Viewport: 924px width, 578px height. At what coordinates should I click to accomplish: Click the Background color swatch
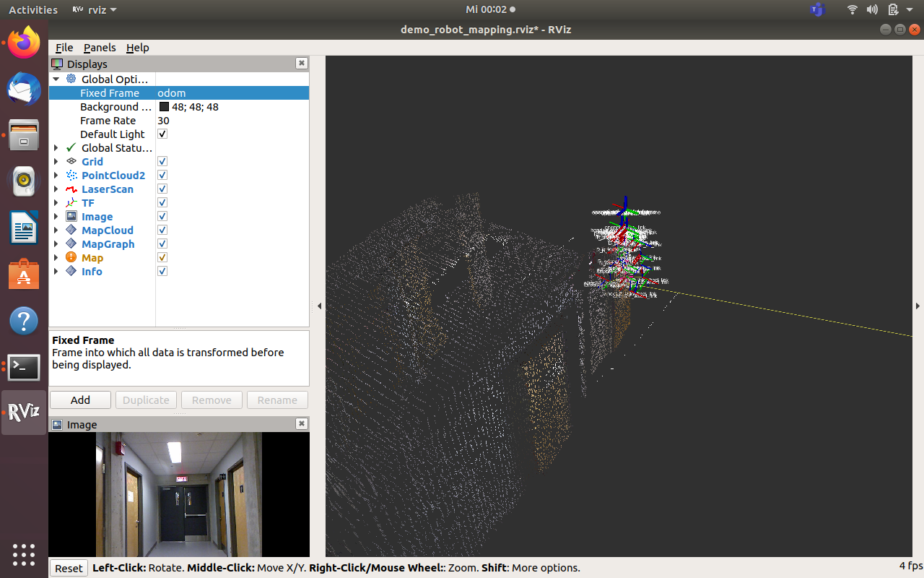tap(164, 107)
